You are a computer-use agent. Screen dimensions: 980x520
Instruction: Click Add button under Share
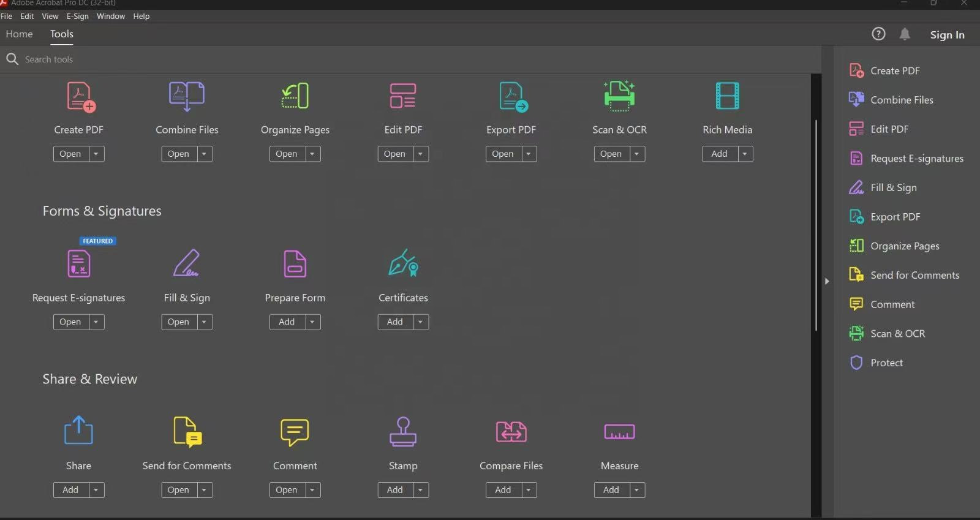[x=70, y=489]
